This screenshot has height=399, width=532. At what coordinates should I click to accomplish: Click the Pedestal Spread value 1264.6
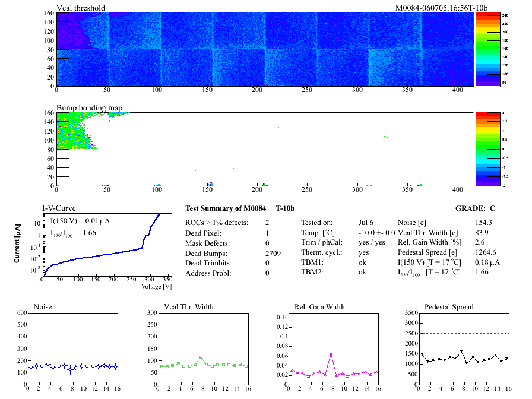(487, 252)
